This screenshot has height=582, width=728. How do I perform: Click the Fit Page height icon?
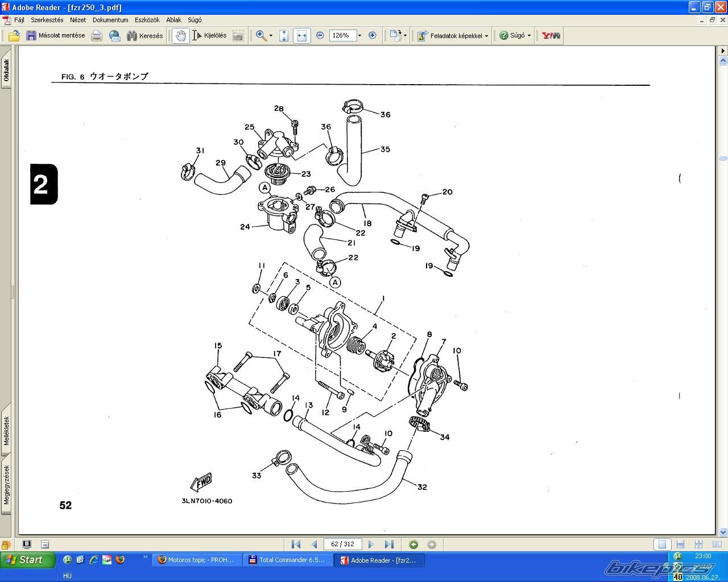[x=284, y=35]
